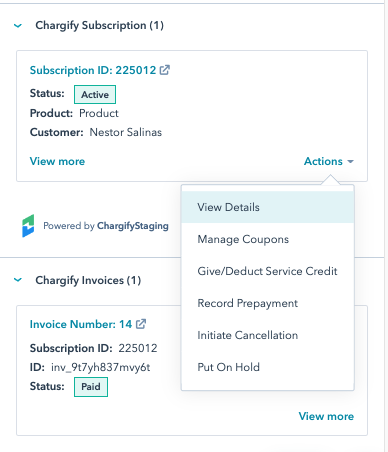Screen dimensions: 388x452
Task: Open Invoice Number: 14 link
Action: pyautogui.click(x=81, y=324)
